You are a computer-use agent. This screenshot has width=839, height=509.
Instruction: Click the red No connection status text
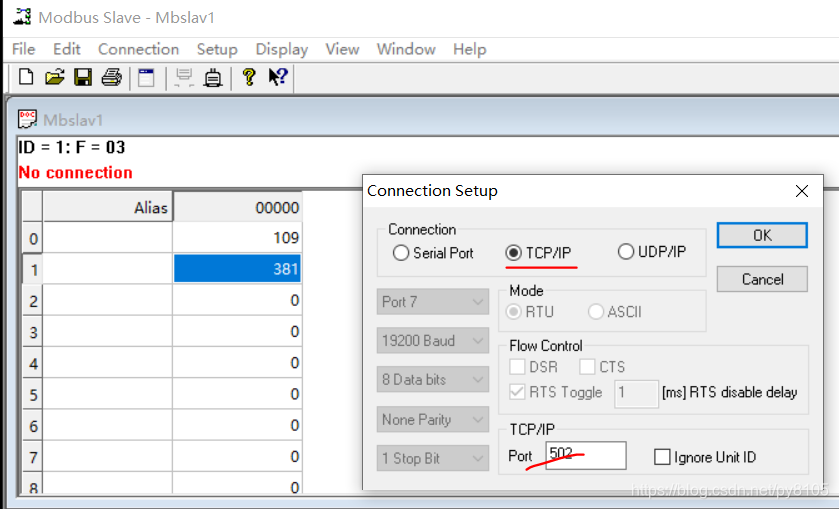[x=75, y=172]
